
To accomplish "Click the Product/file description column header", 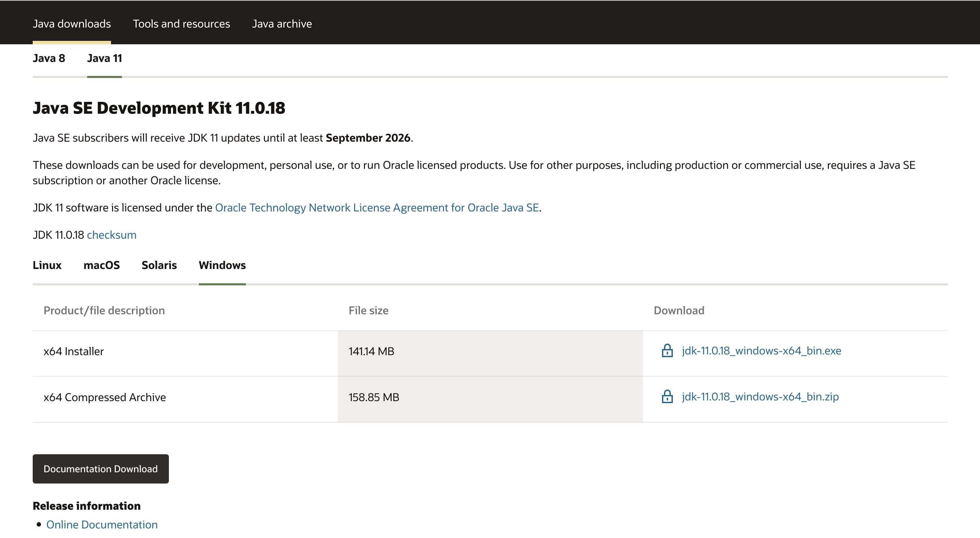I will 104,311.
